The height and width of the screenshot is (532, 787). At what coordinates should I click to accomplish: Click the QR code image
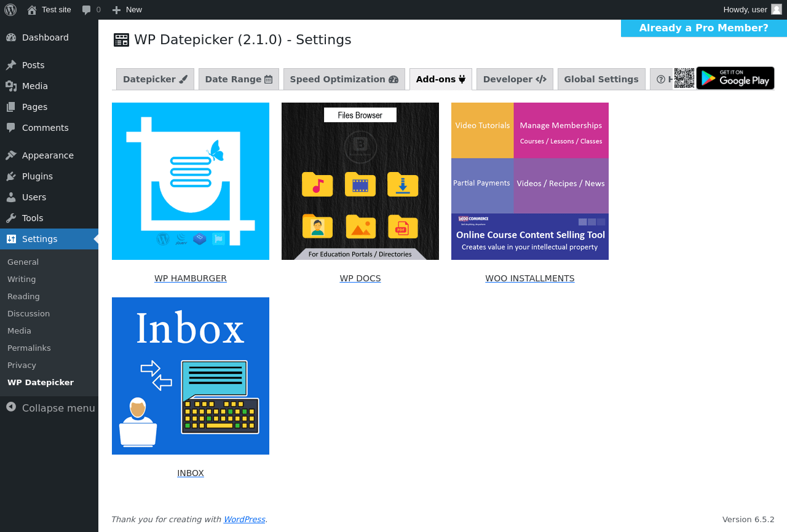[x=684, y=78]
